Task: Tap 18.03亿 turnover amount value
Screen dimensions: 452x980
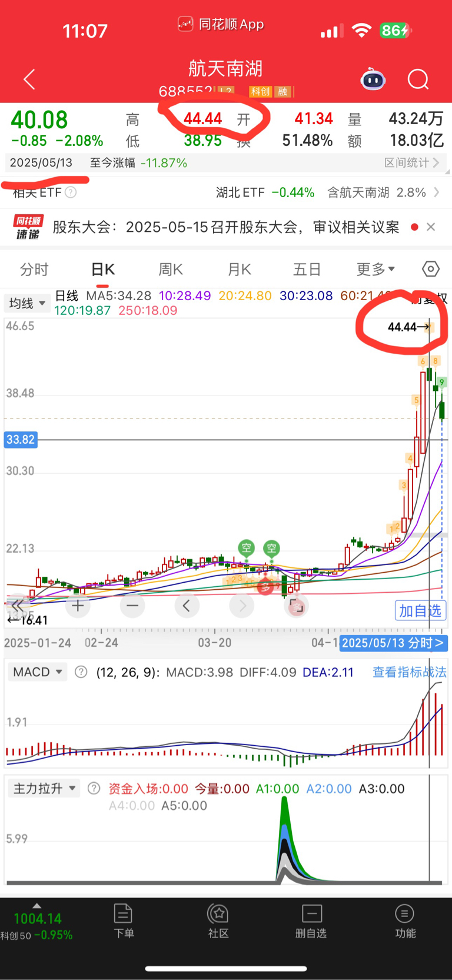Action: [417, 141]
